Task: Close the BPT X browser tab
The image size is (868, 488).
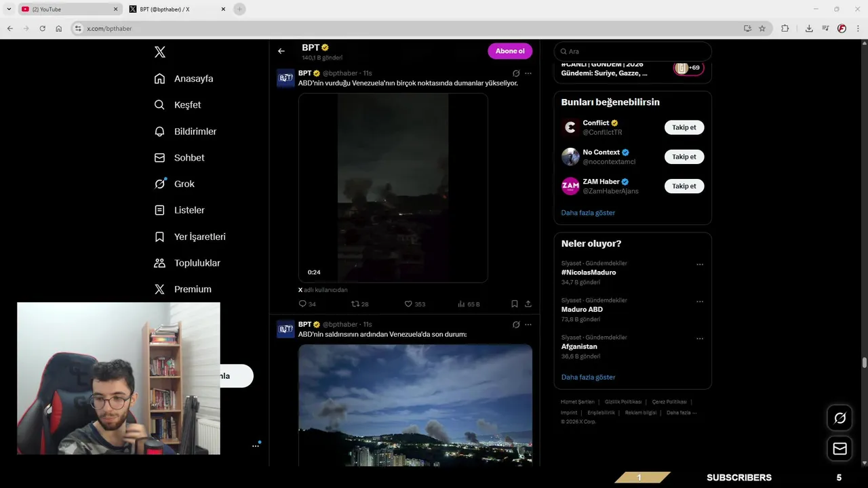Action: (224, 9)
